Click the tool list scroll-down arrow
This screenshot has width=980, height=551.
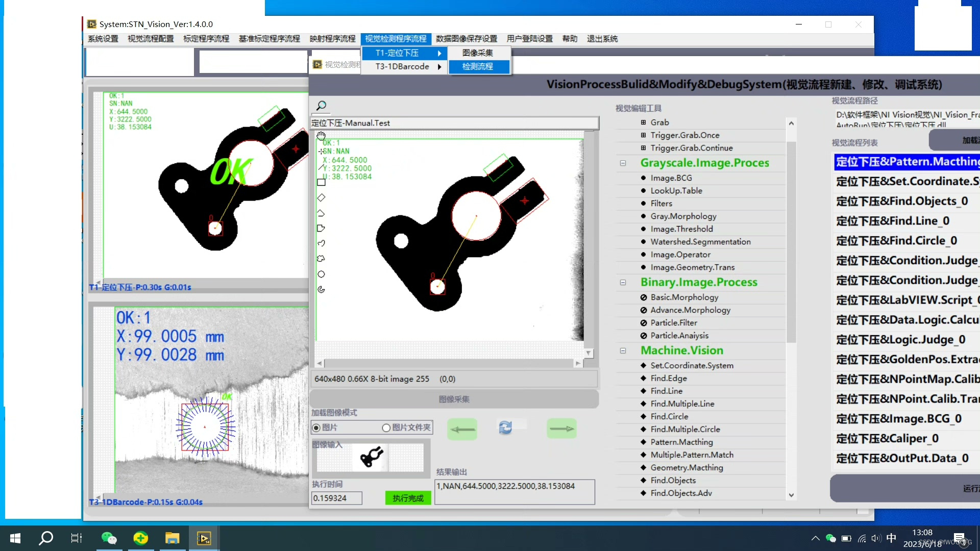click(791, 495)
